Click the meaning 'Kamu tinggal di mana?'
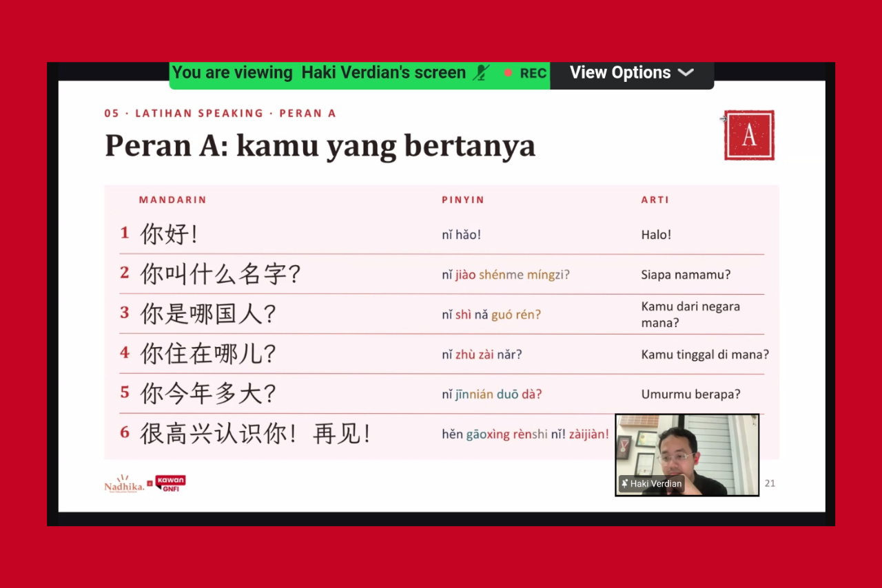The image size is (882, 588). [x=705, y=355]
